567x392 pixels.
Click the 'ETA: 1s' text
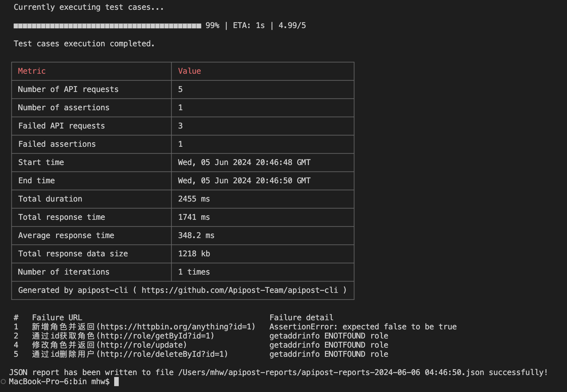click(x=249, y=25)
